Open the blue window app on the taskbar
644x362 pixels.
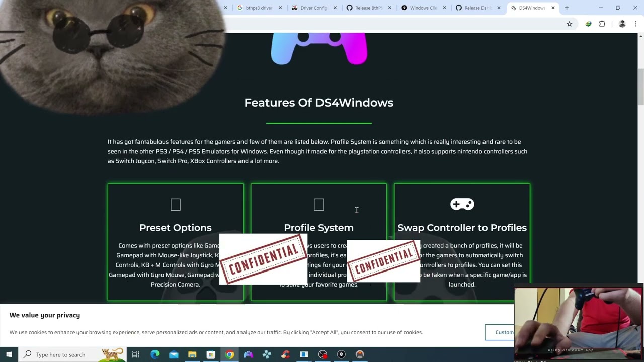304,354
